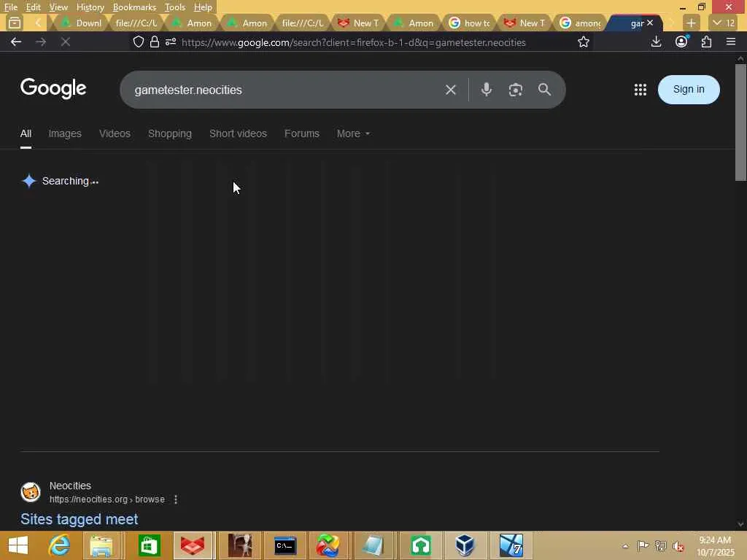Screen dimensions: 747x560
Task: Switch to the Videos results tab
Action: pos(115,134)
